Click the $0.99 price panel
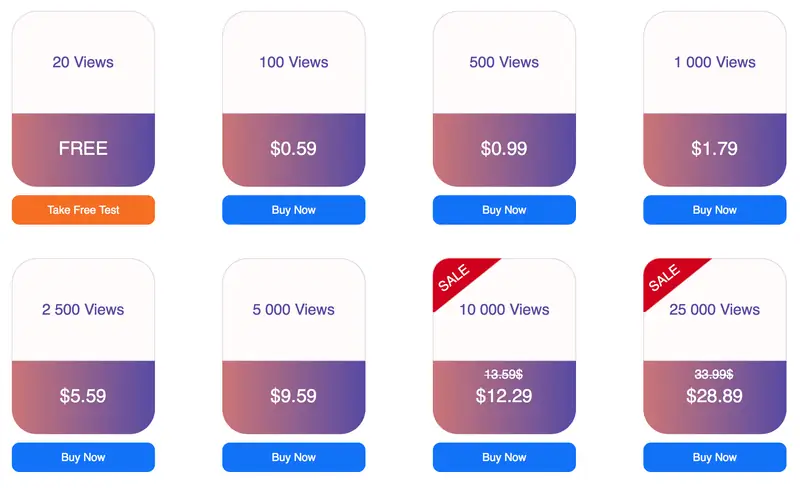This screenshot has height=488, width=800. [x=504, y=150]
